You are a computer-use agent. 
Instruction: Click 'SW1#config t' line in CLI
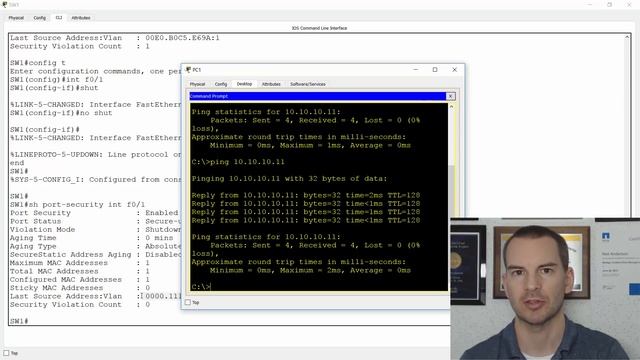pos(38,63)
